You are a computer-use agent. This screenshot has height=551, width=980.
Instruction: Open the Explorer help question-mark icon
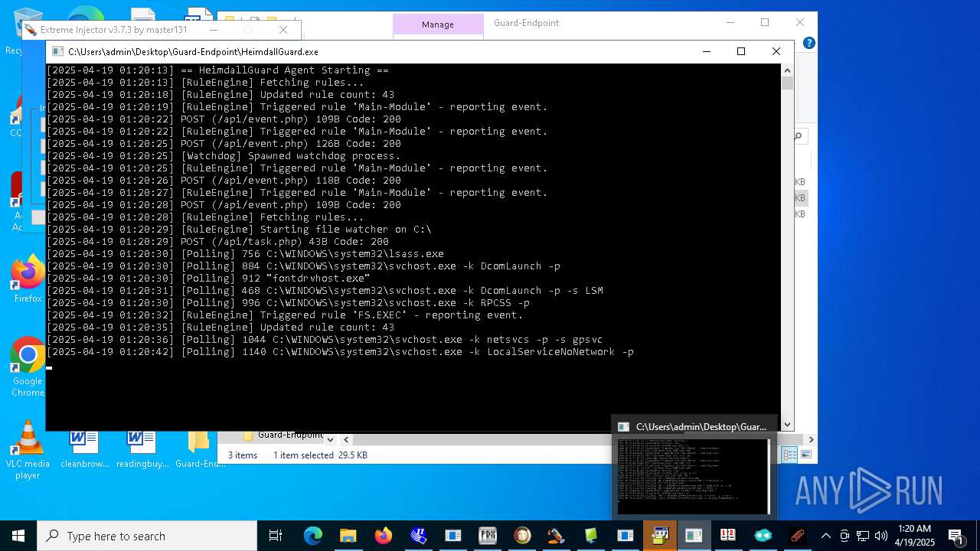click(809, 43)
